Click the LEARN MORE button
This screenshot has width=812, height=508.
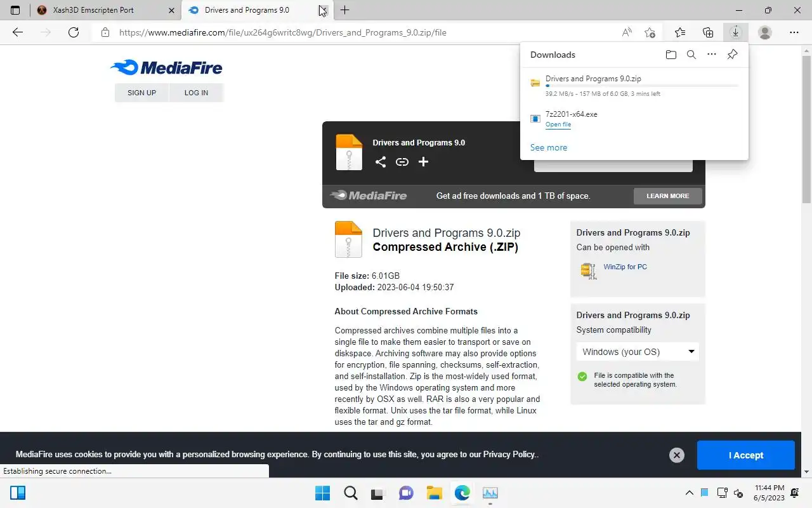667,196
